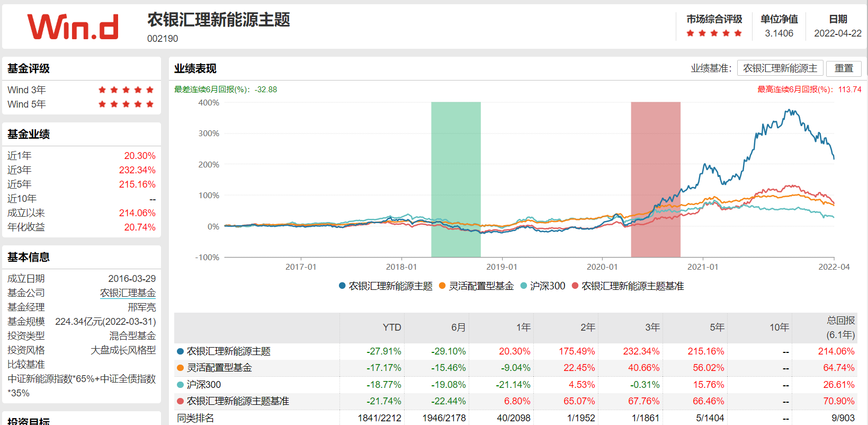The image size is (868, 425).
Task: Click the market rating stars in header
Action: (714, 33)
